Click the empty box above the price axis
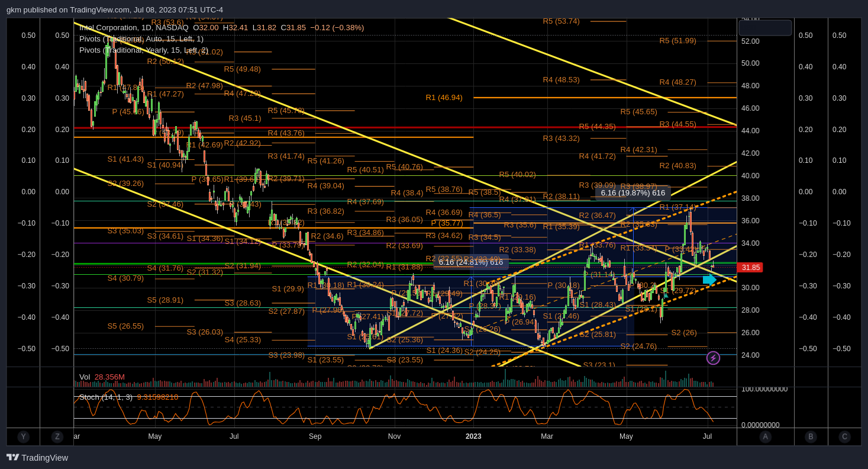This screenshot has height=469, width=868. tap(765, 28)
